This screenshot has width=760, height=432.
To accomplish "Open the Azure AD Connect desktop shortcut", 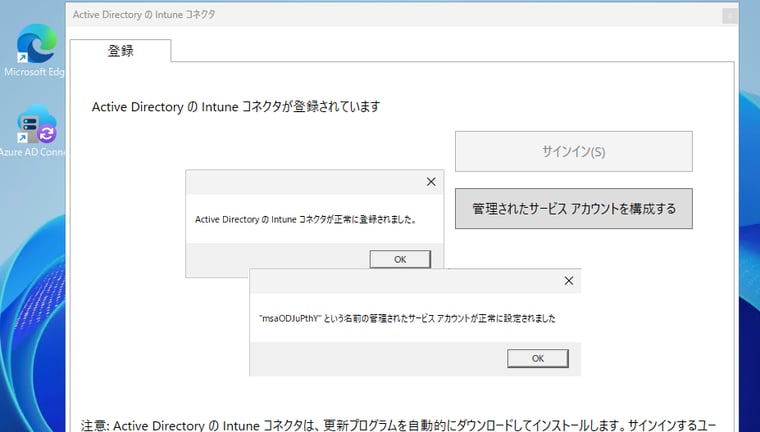I will pos(33,131).
